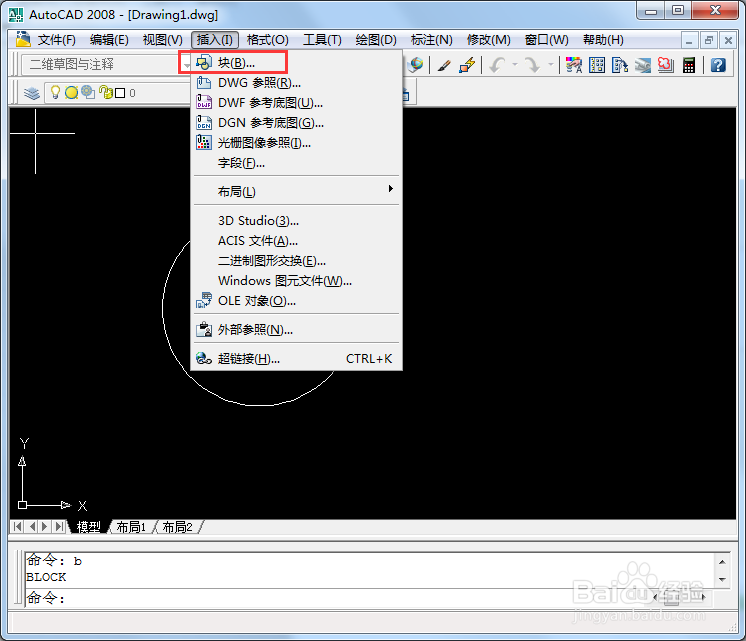
Task: Open the Layer Properties Manager icon
Action: pos(32,93)
